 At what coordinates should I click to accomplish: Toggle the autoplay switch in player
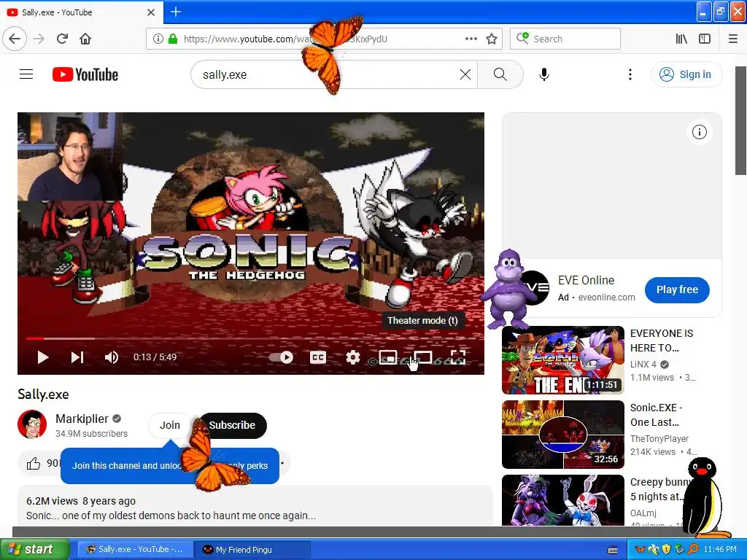[x=282, y=357]
